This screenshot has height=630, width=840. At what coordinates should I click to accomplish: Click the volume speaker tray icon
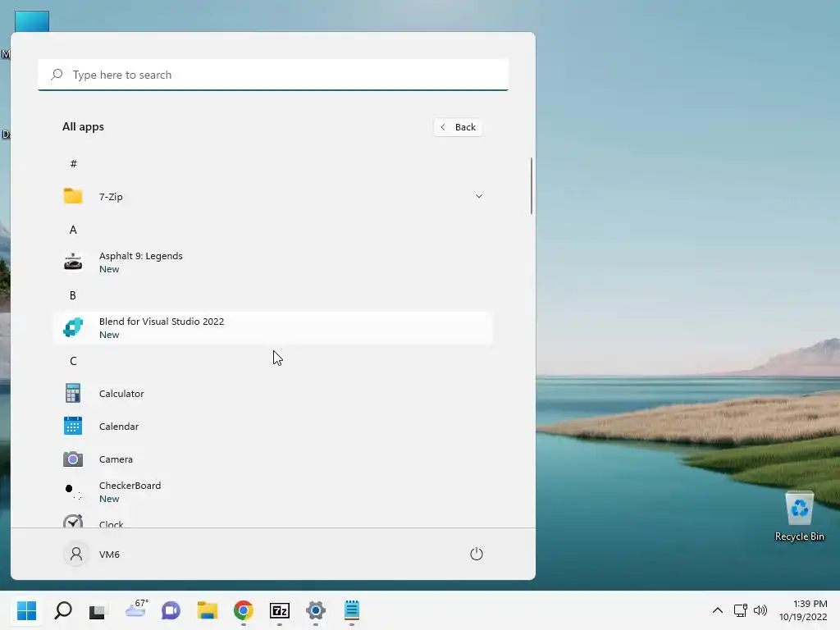click(760, 610)
